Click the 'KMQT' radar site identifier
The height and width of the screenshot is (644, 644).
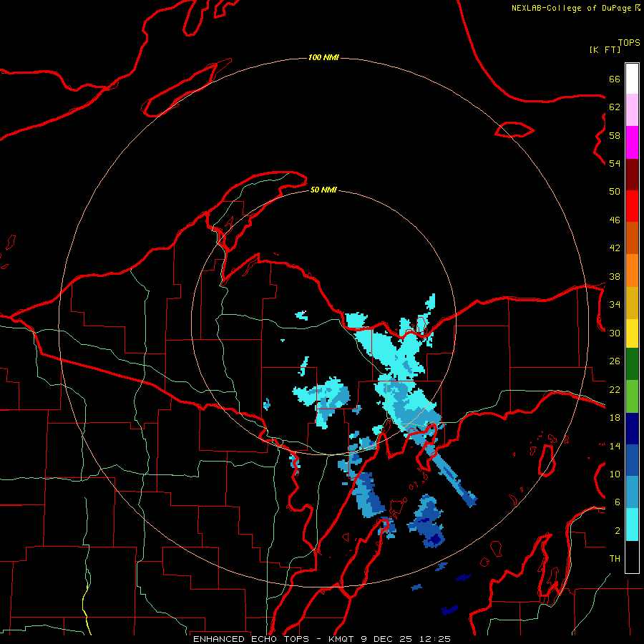(x=341, y=639)
